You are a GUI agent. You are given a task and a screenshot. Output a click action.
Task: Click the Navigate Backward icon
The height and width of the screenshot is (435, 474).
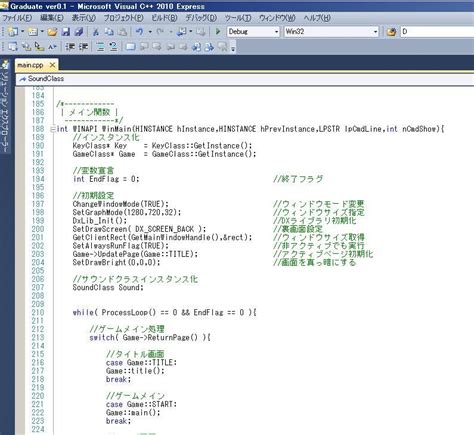(182, 32)
